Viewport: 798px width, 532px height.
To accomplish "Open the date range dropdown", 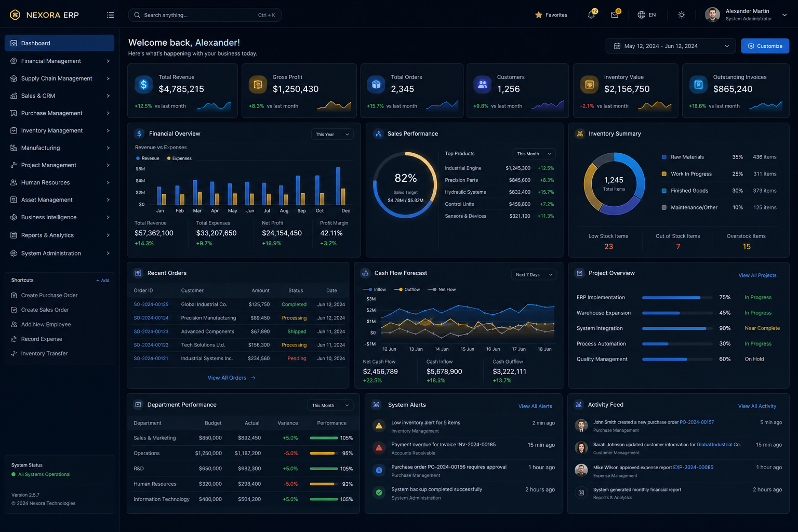I will pyautogui.click(x=671, y=46).
